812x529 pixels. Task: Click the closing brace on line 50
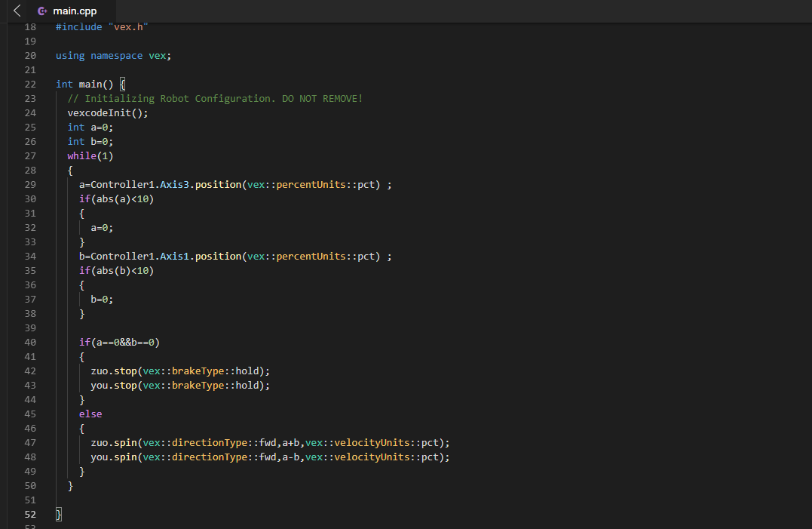(x=70, y=485)
